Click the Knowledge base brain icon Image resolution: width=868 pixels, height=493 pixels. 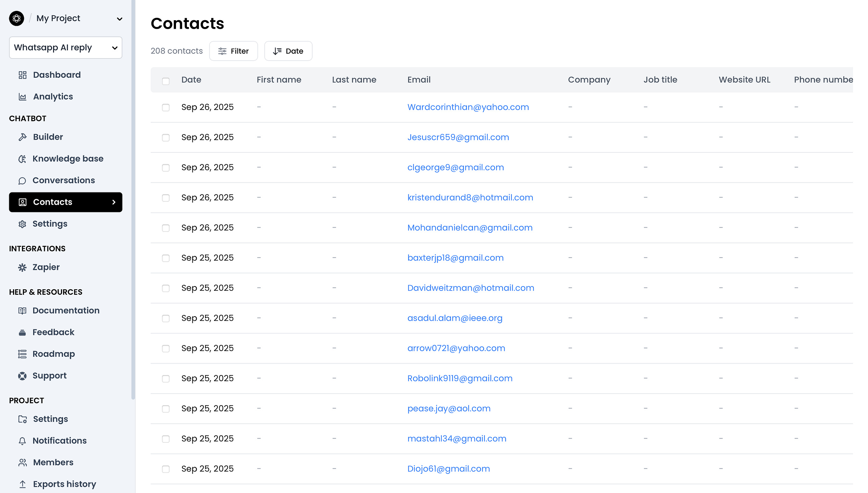[x=22, y=159]
